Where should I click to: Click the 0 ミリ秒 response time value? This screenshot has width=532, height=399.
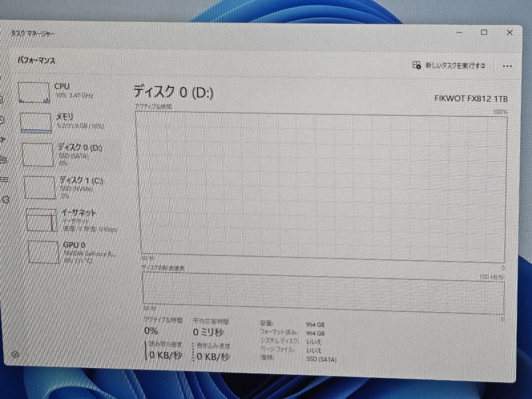(x=208, y=332)
